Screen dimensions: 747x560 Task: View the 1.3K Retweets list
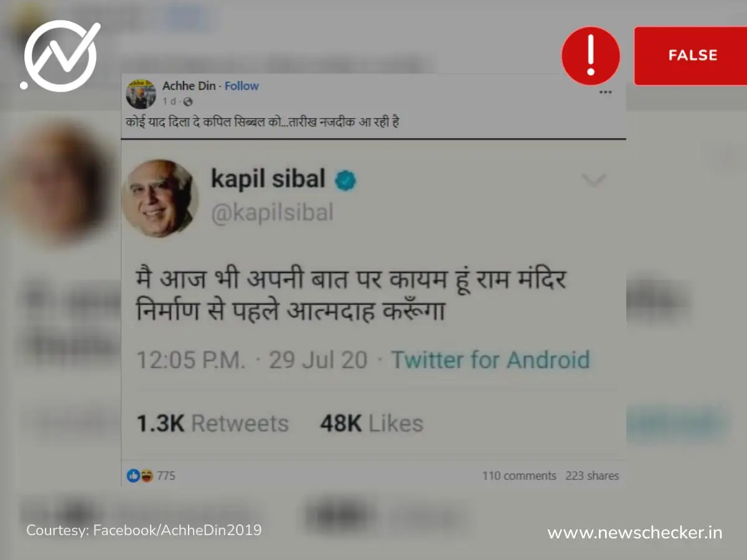pyautogui.click(x=212, y=424)
